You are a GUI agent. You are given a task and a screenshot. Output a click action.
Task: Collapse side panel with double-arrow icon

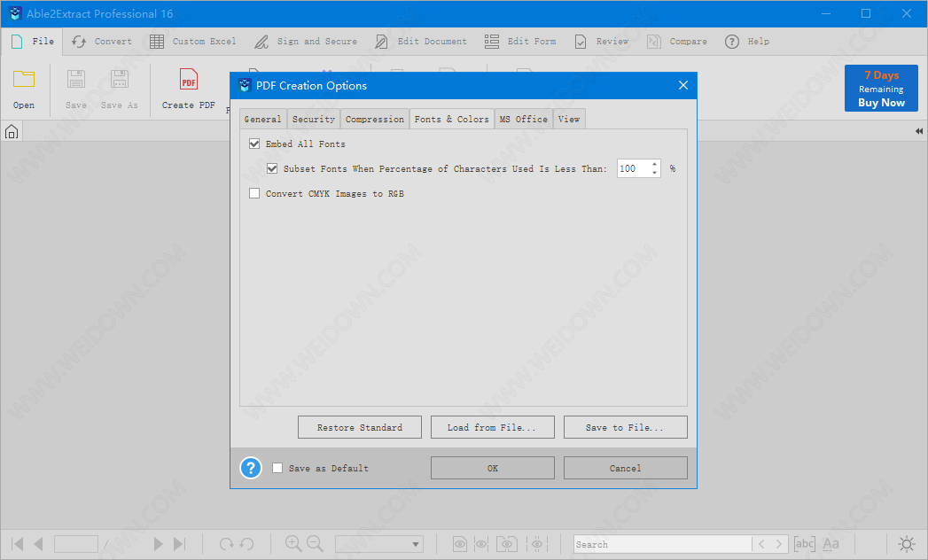(x=918, y=131)
